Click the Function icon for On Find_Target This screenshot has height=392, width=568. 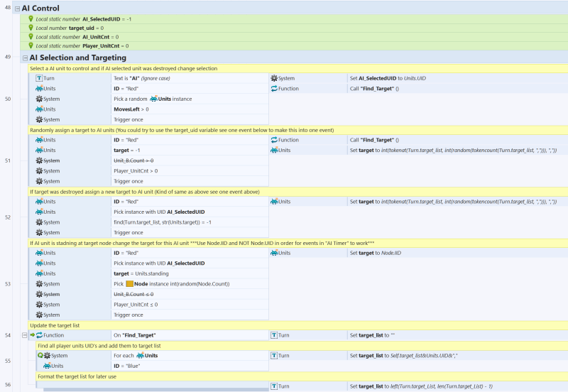coord(39,335)
